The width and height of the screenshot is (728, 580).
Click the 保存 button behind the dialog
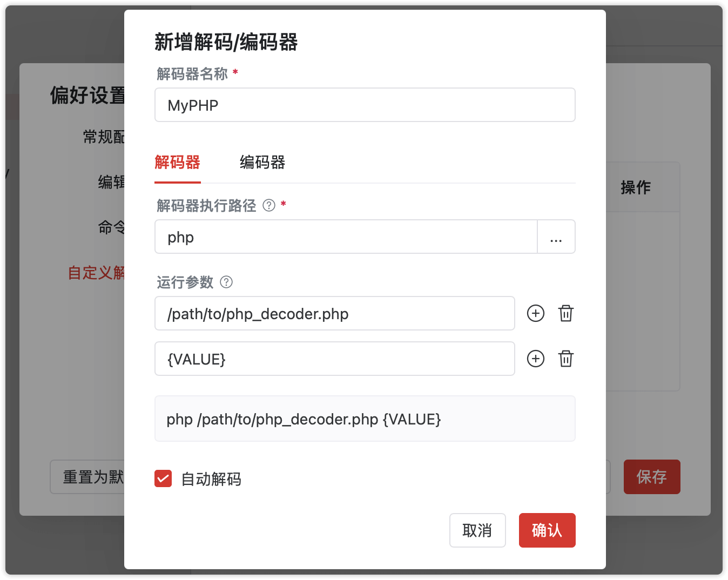tap(652, 477)
